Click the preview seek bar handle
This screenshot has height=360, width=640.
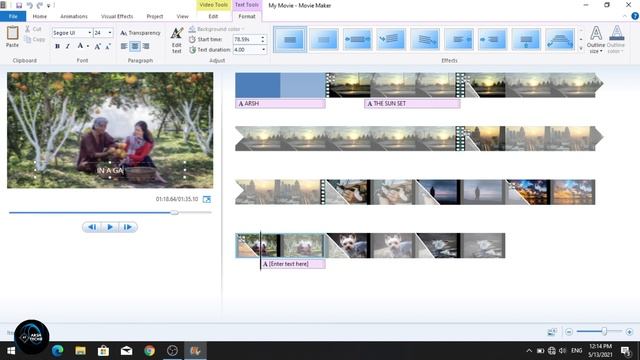175,212
